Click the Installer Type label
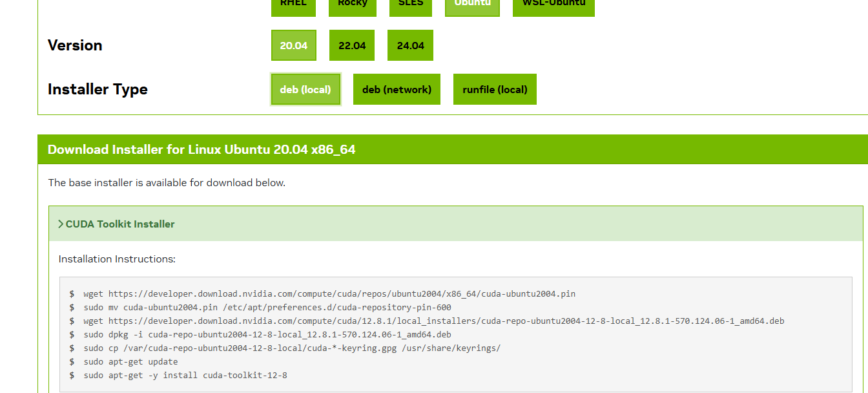This screenshot has width=868, height=393. click(98, 89)
